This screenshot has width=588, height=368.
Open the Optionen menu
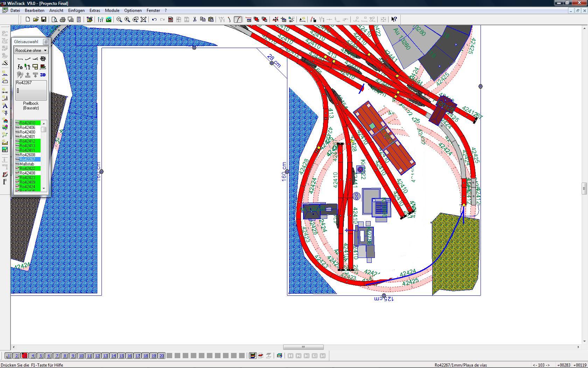[133, 11]
